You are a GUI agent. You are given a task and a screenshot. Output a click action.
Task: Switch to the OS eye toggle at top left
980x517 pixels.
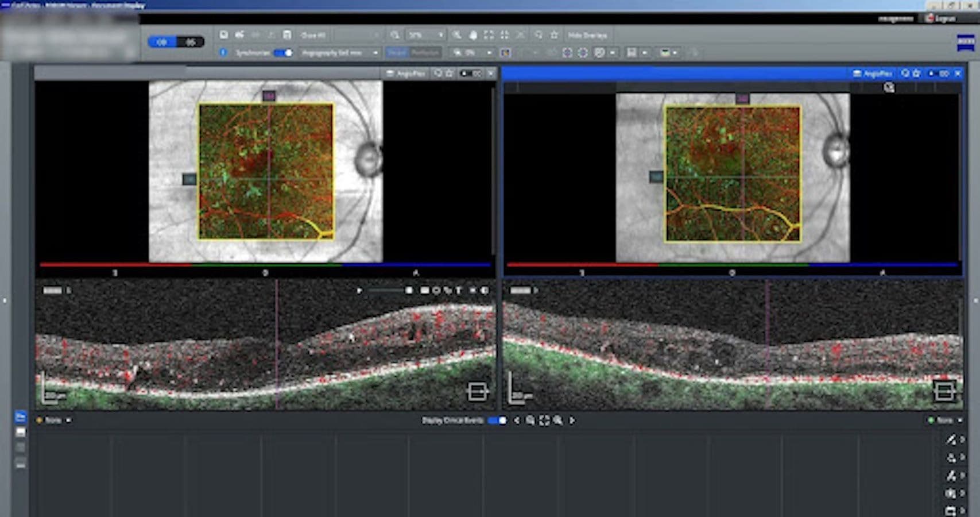pos(190,41)
